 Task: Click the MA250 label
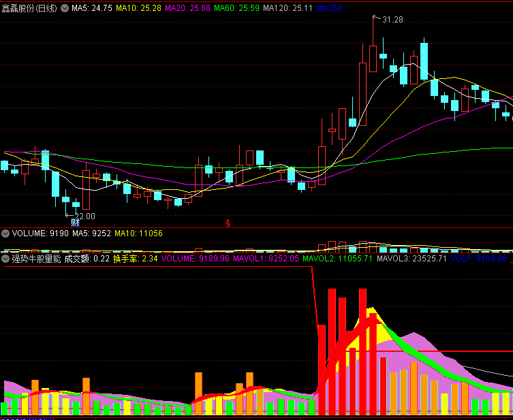332,8
